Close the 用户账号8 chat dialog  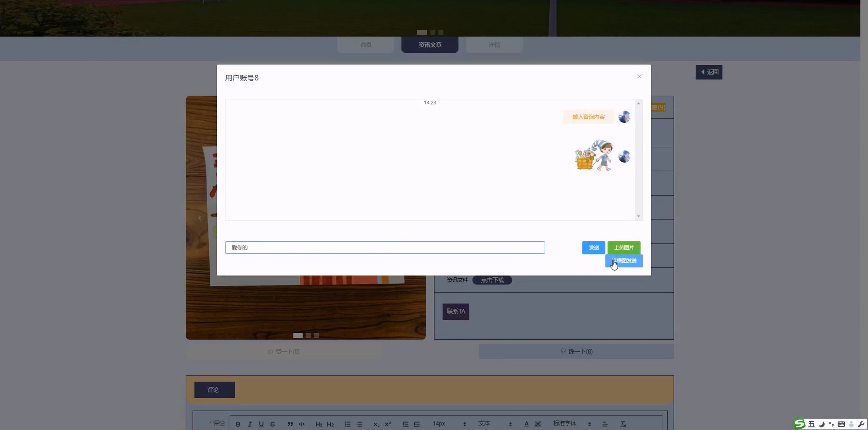[x=639, y=77]
